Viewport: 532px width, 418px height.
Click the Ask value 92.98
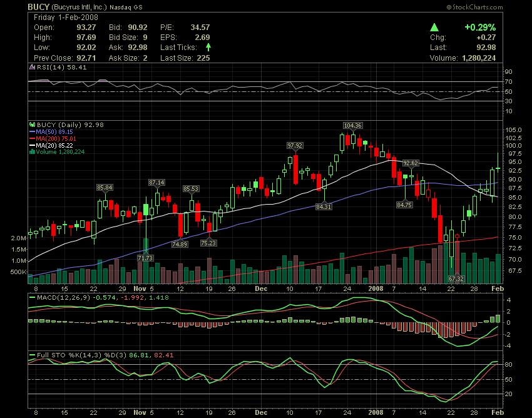[x=138, y=47]
